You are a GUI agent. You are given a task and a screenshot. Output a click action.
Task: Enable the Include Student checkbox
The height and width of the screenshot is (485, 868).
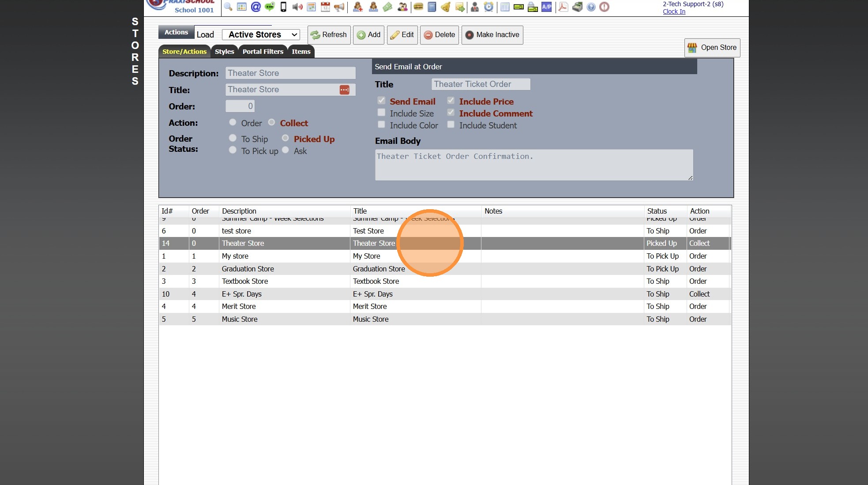point(451,125)
